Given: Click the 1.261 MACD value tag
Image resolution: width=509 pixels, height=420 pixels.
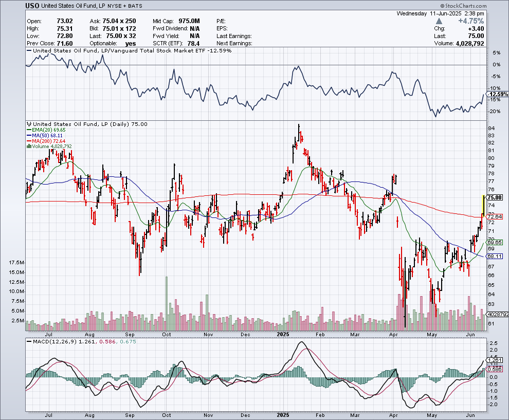Looking at the screenshot, I should pyautogui.click(x=495, y=360).
